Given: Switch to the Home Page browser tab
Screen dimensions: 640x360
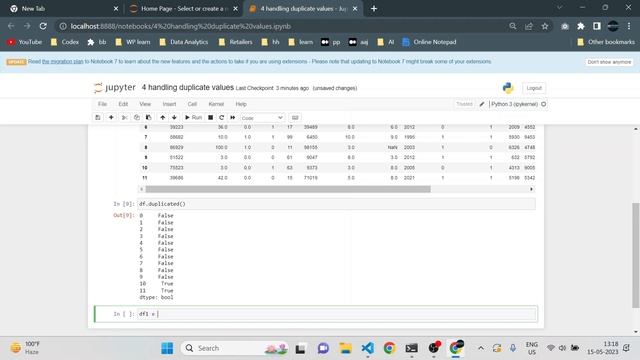Looking at the screenshot, I should (x=183, y=9).
